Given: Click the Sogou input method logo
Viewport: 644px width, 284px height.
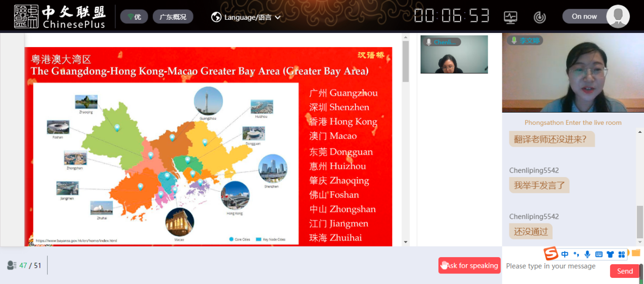Looking at the screenshot, I should [551, 254].
